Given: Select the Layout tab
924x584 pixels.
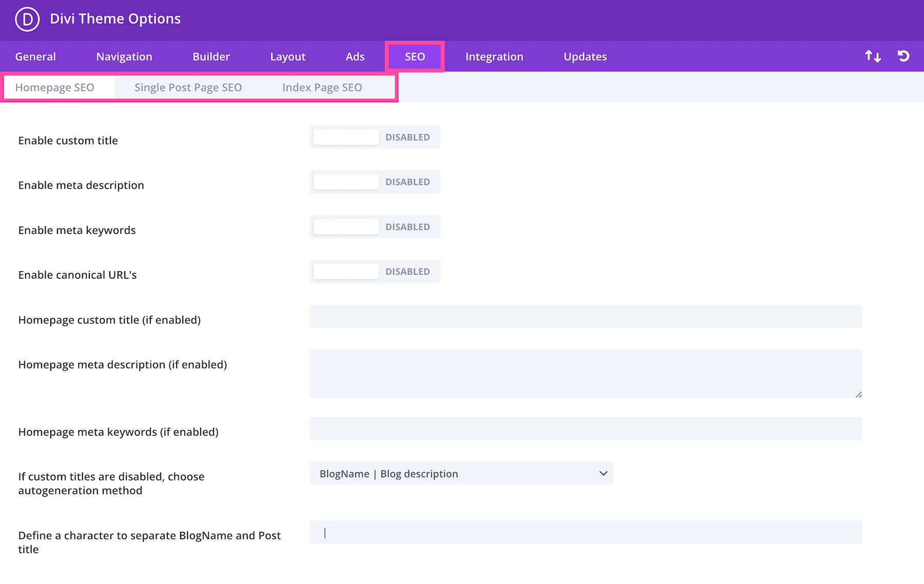Looking at the screenshot, I should tap(287, 56).
